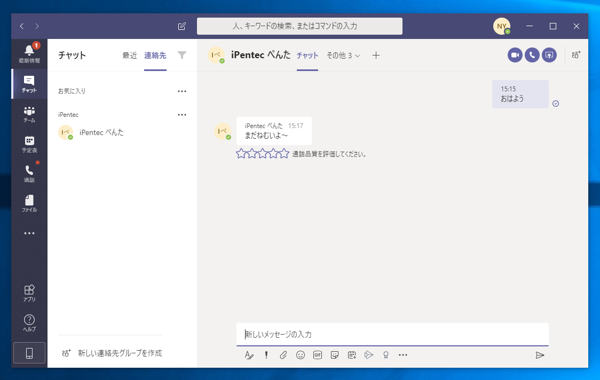Open the text Format tool

(249, 355)
